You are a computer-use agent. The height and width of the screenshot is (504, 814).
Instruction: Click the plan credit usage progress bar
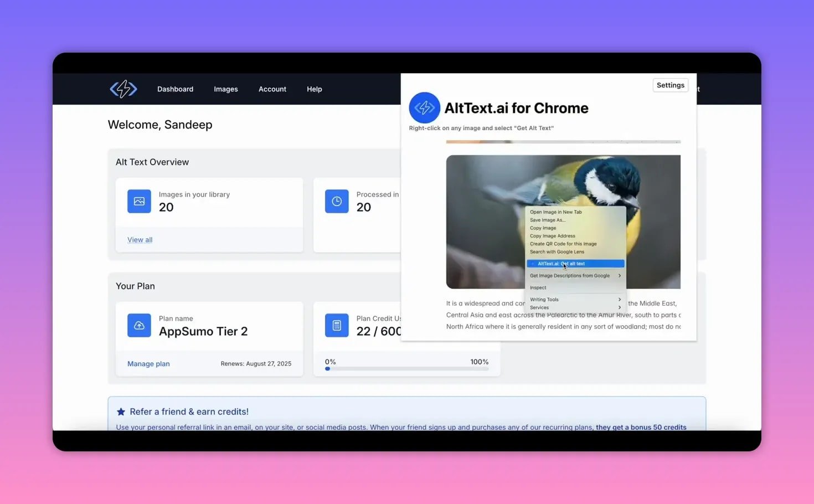tap(407, 368)
